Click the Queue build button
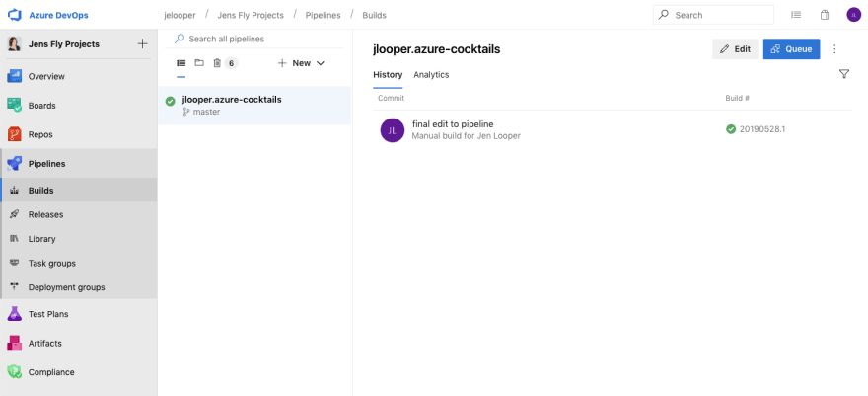868x396 pixels. [792, 48]
